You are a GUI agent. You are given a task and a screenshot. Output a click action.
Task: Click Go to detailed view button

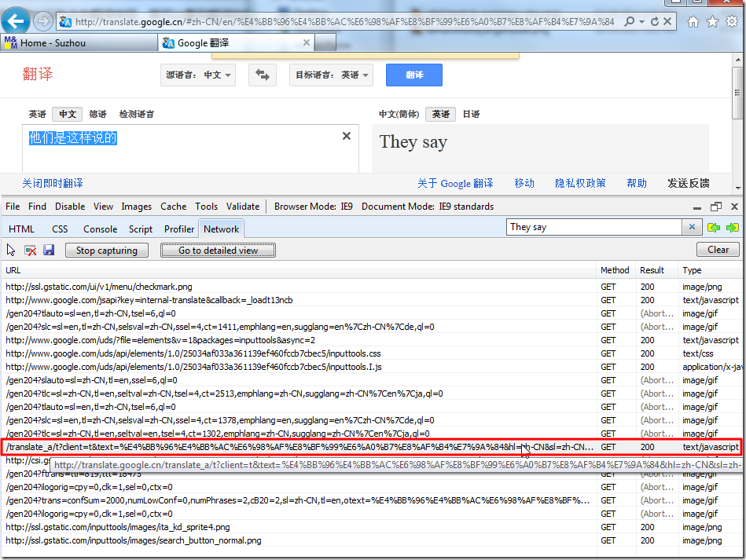[218, 251]
